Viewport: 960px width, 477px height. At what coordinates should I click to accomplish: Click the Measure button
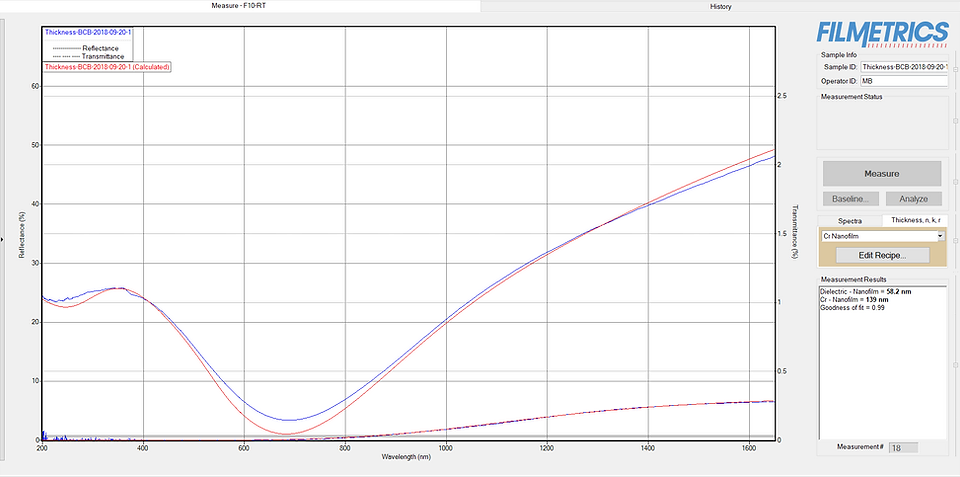pyautogui.click(x=881, y=173)
